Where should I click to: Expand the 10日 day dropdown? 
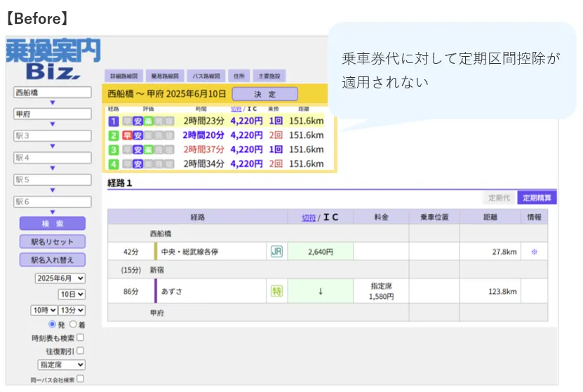[71, 295]
